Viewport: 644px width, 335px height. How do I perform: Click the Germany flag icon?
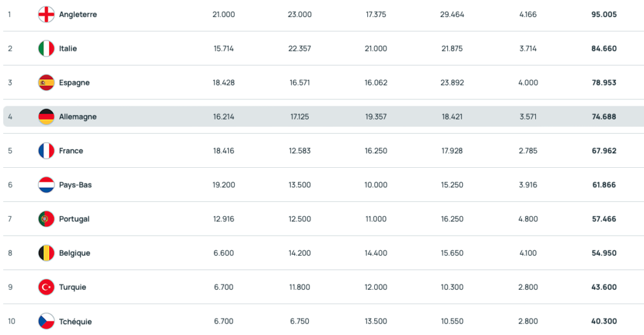click(x=47, y=117)
